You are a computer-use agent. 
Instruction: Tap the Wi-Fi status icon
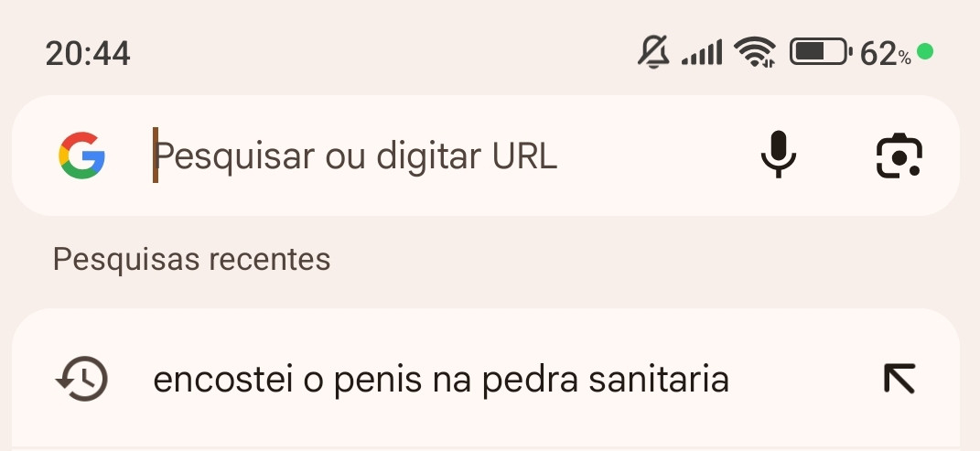click(755, 53)
